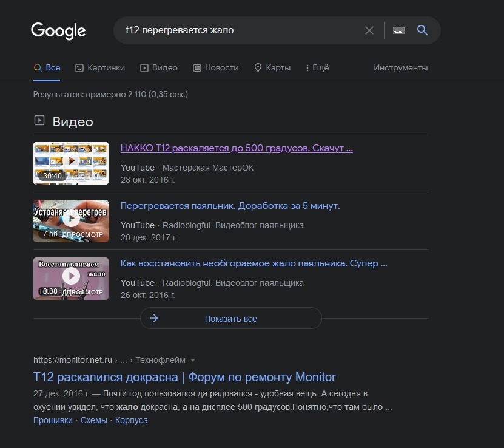Screen dimensions: 504x448
Task: Play the 7:56 Устраняем перегрев thumbnail
Action: coord(71,220)
